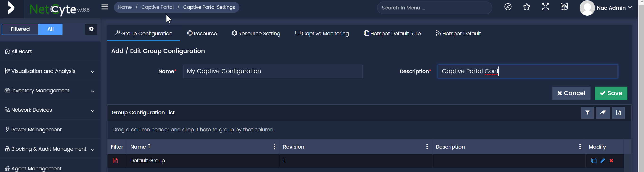Switch to Group Configuration tab
The image size is (644, 172).
click(x=143, y=33)
